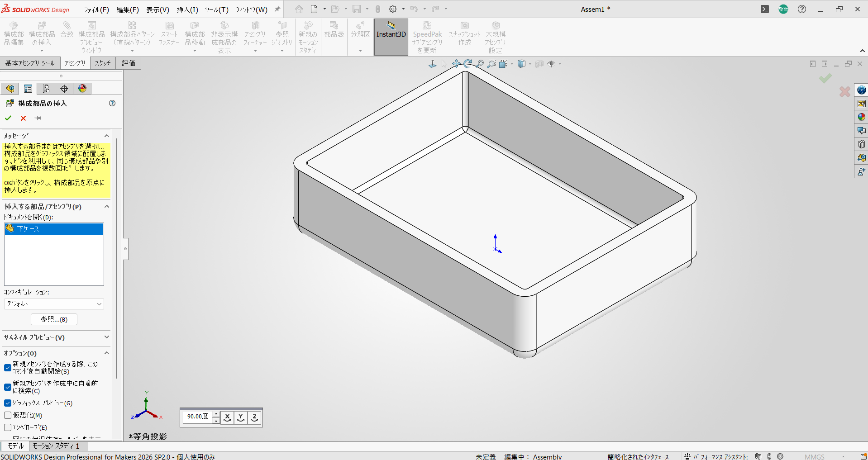Collapse the オプション(O) section
Screen dimensions: 868x460
107,353
